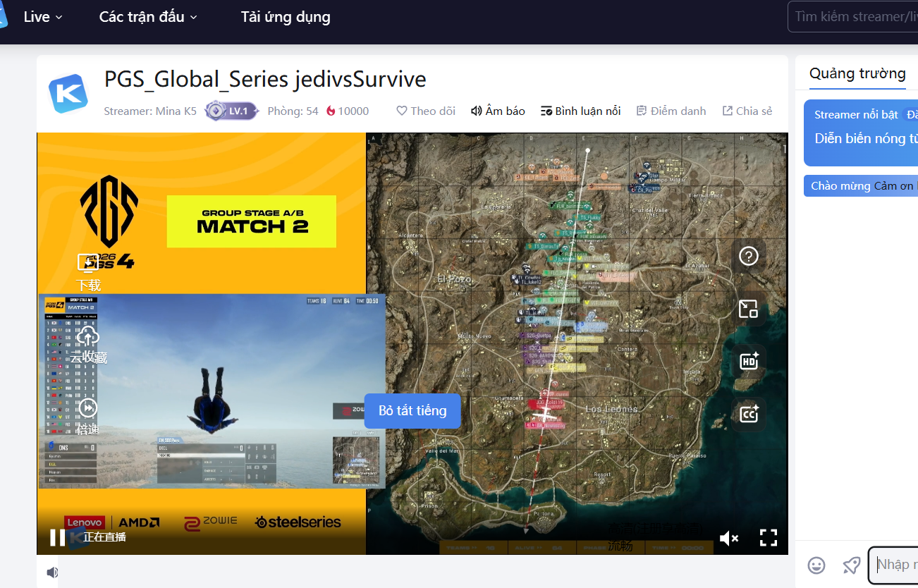Focus the streamer search field
918x588 pixels.
tap(853, 16)
